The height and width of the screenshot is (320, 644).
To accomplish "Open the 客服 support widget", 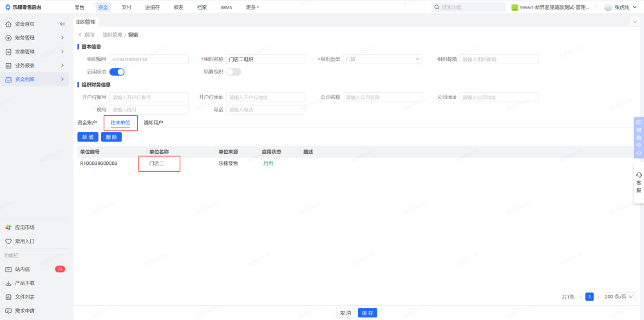I will (638, 182).
